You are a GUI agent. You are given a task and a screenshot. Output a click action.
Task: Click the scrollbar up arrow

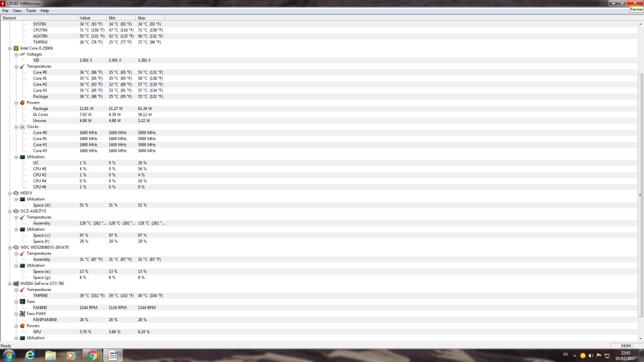(640, 25)
